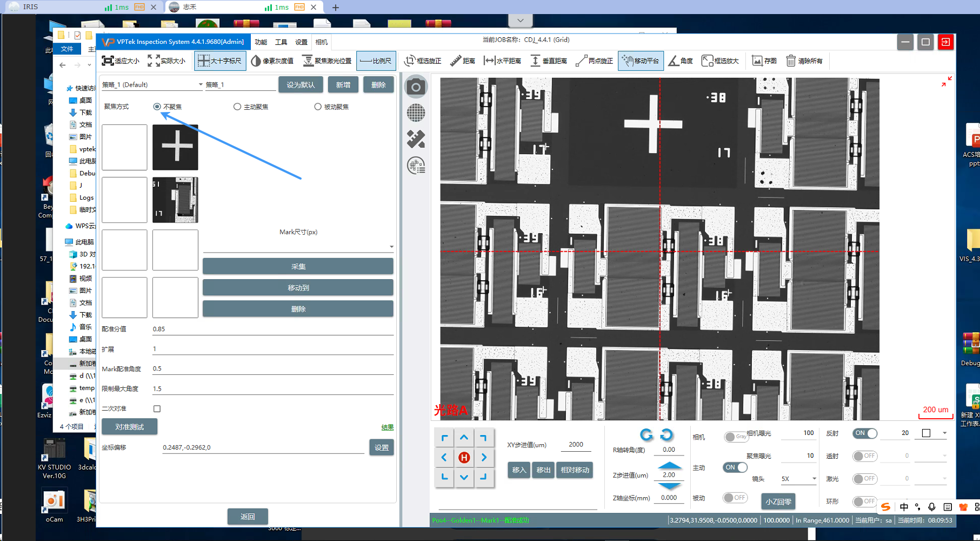Select the horizontal distance (水平距离) tool

503,61
